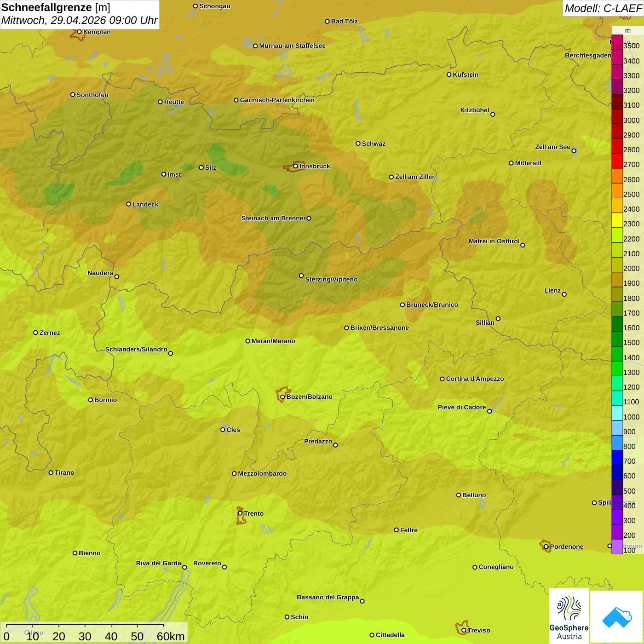Click the Schlanders/Silandro label
644x644 pixels.
[136, 349]
